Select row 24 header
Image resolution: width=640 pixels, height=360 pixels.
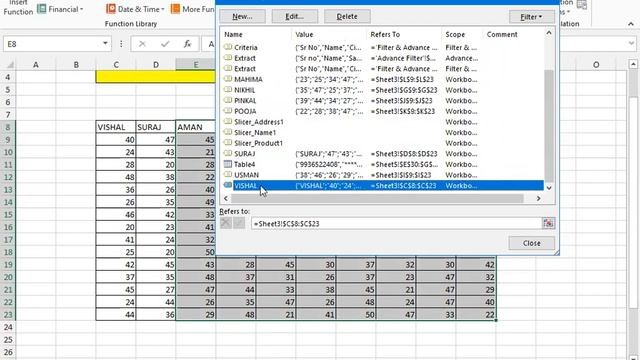pos(8,327)
